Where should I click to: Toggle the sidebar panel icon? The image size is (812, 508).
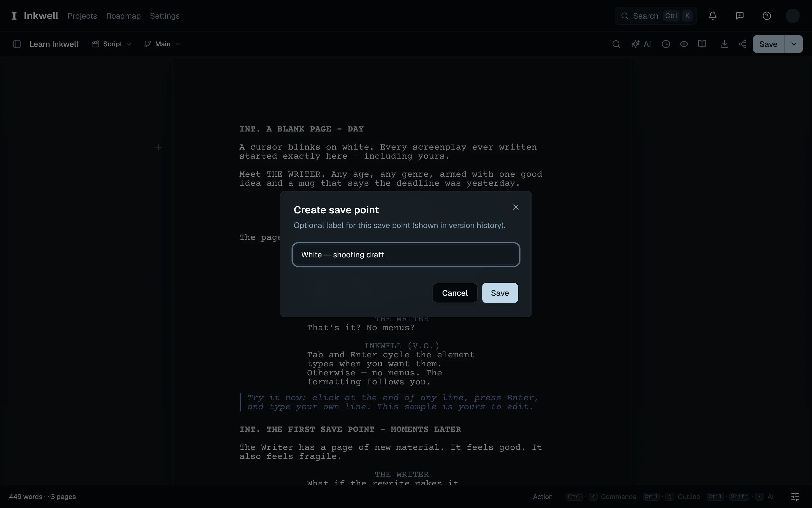pos(17,44)
